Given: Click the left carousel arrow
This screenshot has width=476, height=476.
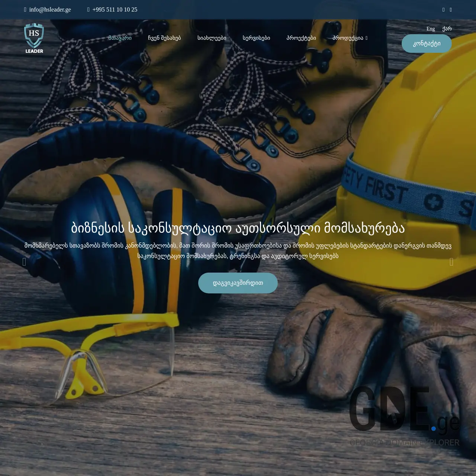Looking at the screenshot, I should (24, 261).
